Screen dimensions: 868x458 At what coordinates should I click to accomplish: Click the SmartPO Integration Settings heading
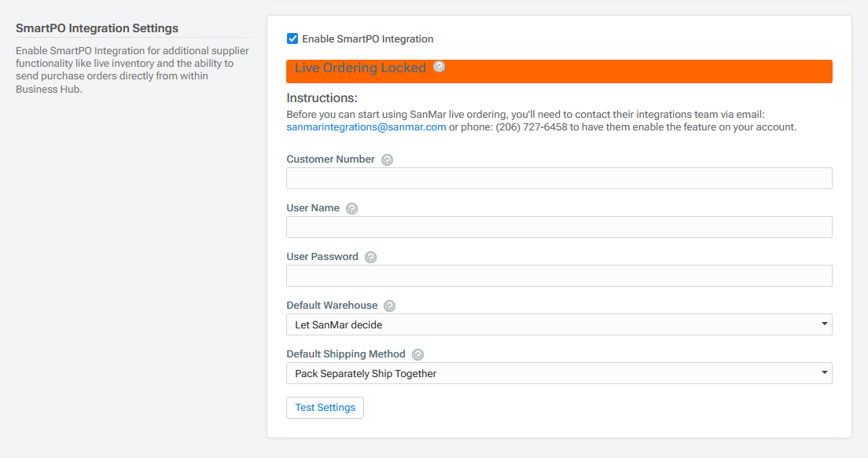click(x=97, y=27)
